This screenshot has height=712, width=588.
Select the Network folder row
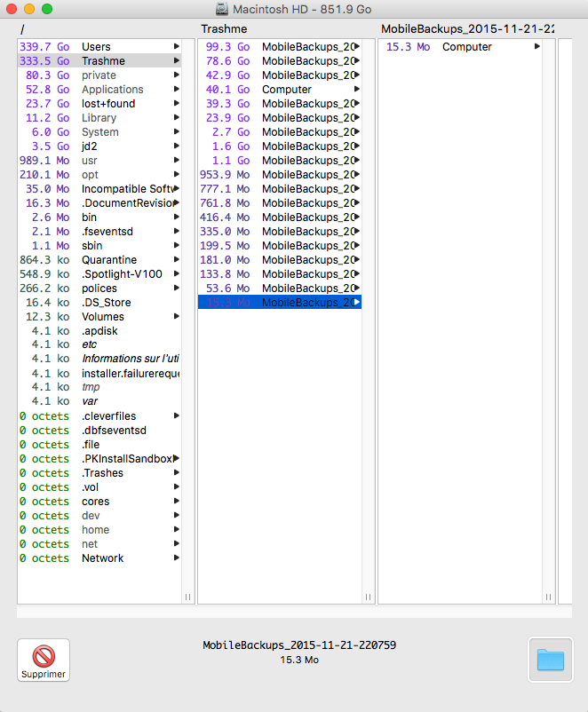click(99, 558)
